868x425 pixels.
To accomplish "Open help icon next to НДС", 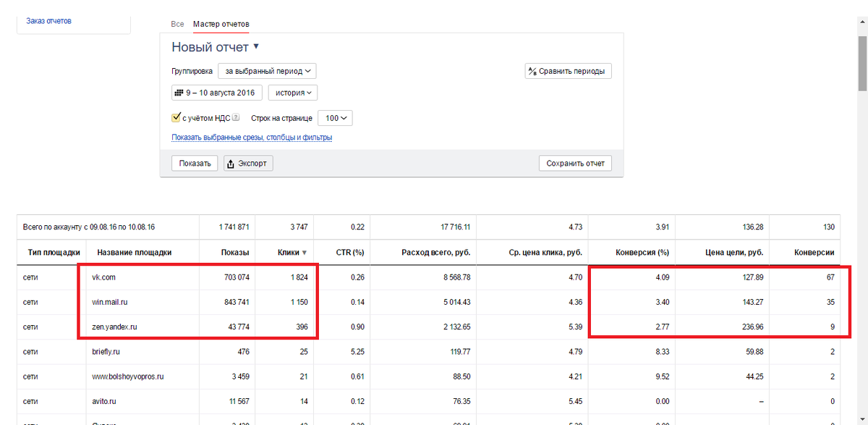I will coord(236,118).
